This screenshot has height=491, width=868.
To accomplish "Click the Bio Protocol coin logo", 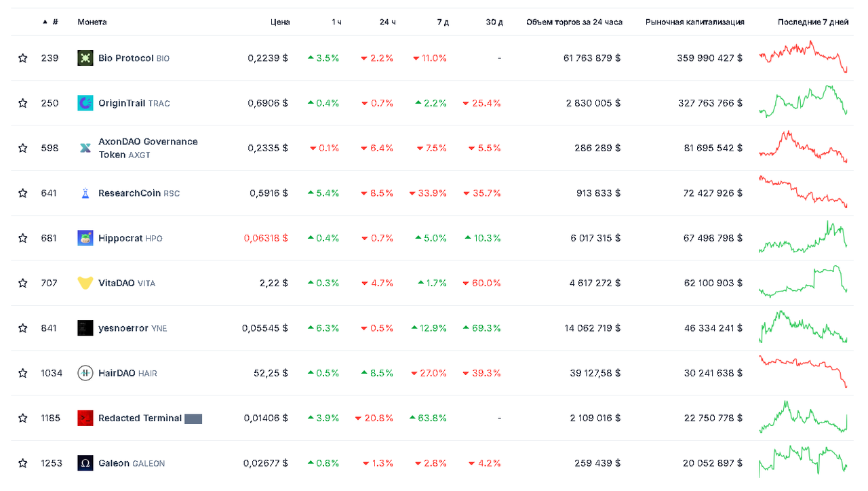I will pyautogui.click(x=85, y=58).
